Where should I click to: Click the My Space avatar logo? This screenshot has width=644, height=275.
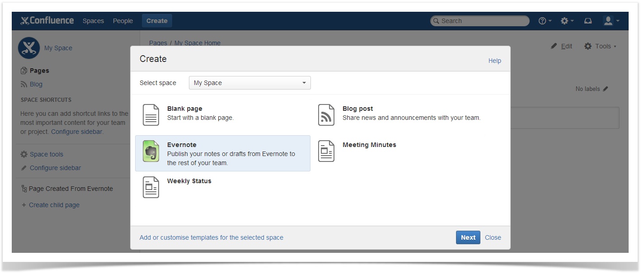[28, 47]
